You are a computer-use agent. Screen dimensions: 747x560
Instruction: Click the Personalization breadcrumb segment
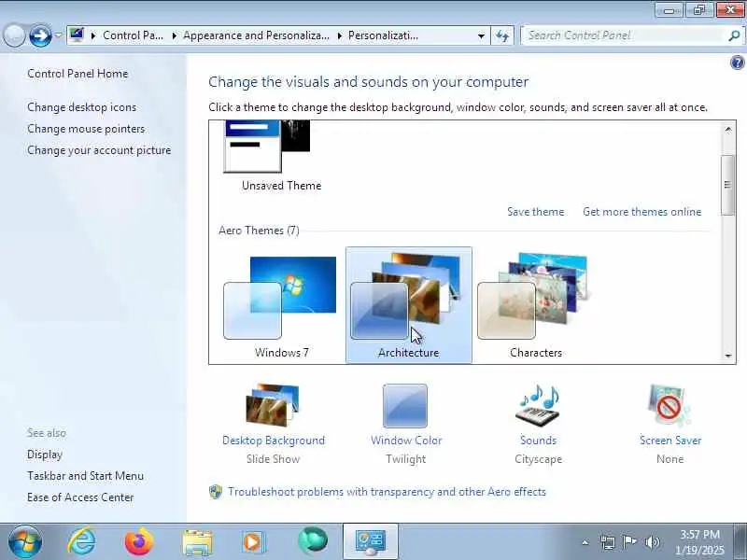tap(383, 35)
